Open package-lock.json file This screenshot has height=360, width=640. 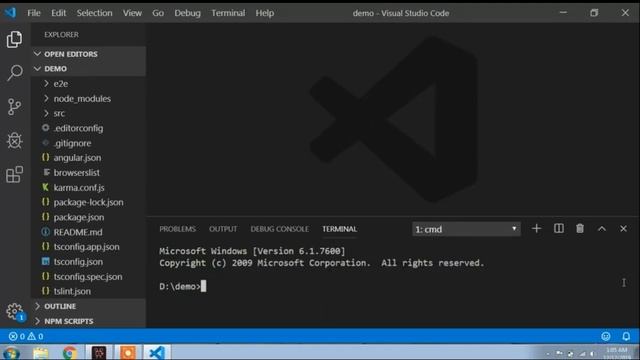88,202
